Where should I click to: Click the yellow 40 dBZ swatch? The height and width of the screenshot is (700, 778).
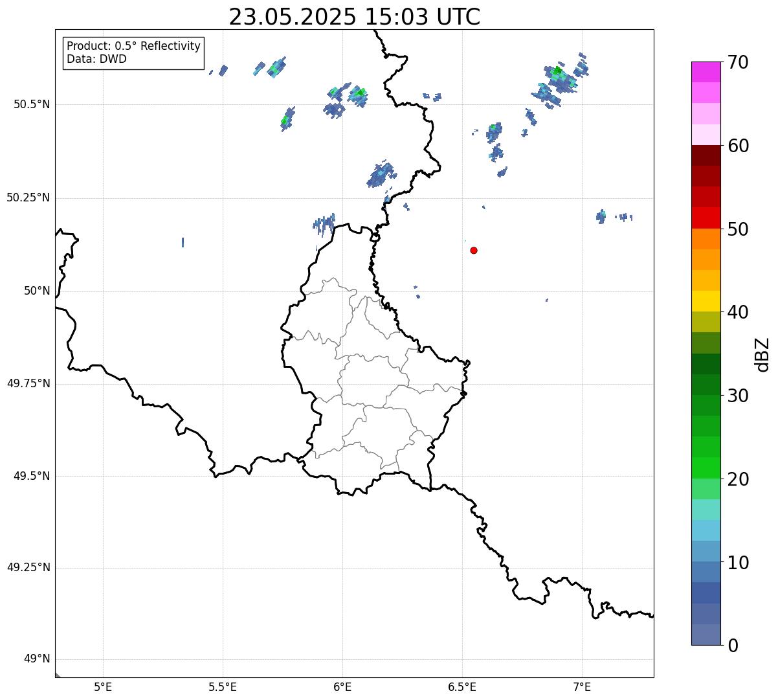pos(706,301)
